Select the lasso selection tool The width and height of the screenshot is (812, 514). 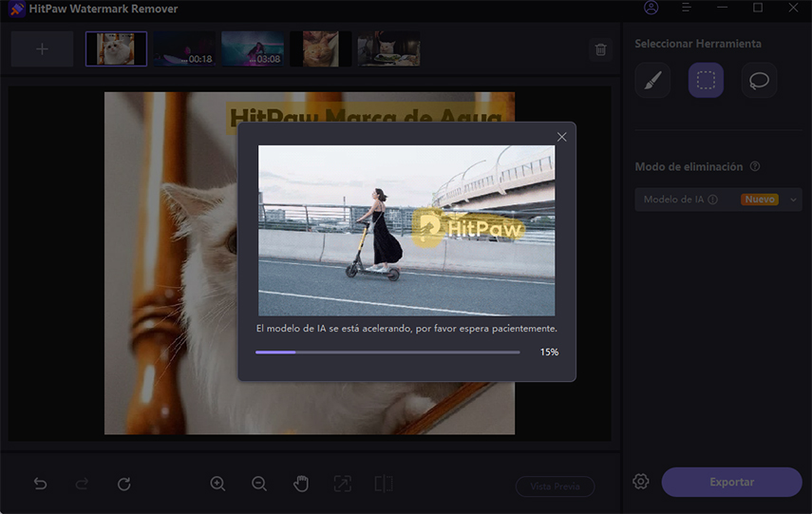coord(759,81)
